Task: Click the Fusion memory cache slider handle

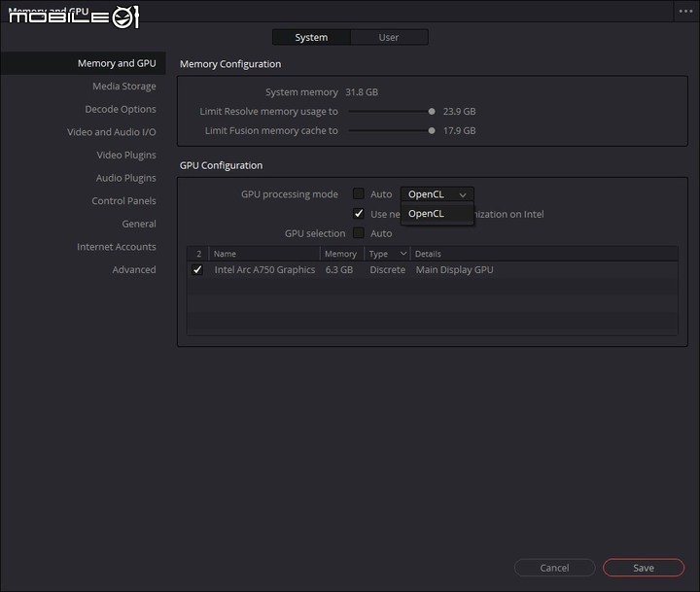Action: 432,131
